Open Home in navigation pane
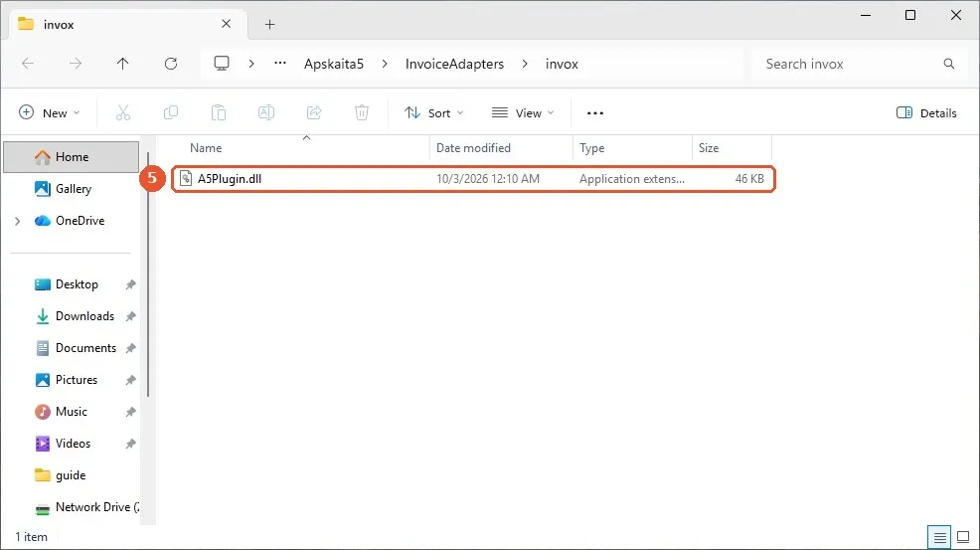 [x=72, y=156]
